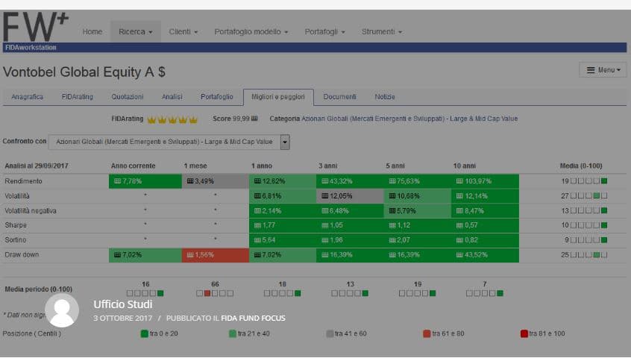The width and height of the screenshot is (631, 364).
Task: Click table icon for Rendimento 1 mese 3,49%
Action: [x=190, y=181]
